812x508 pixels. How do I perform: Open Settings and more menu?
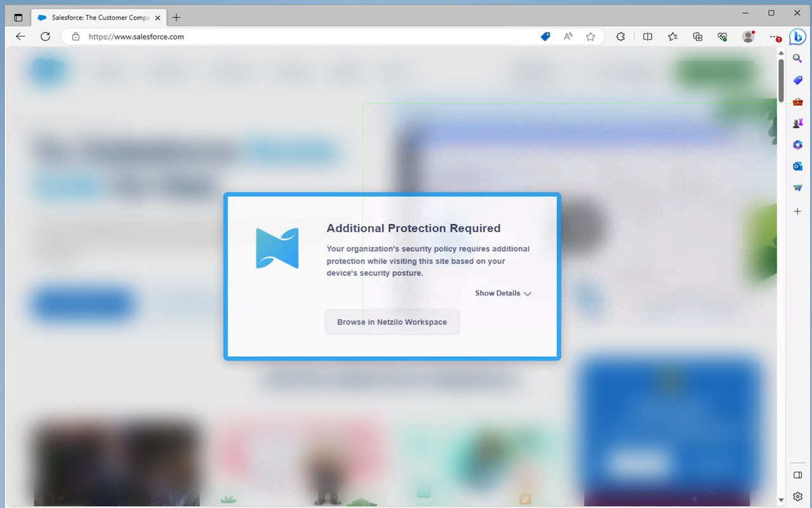[775, 37]
